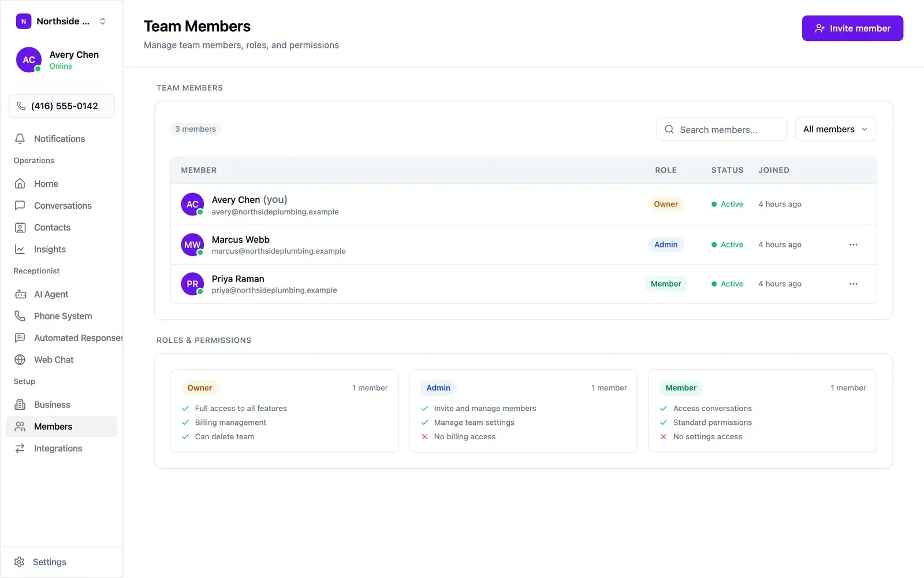Screen dimensions: 924x578
Task: Click the "No billing access" permission text
Action: tap(465, 437)
